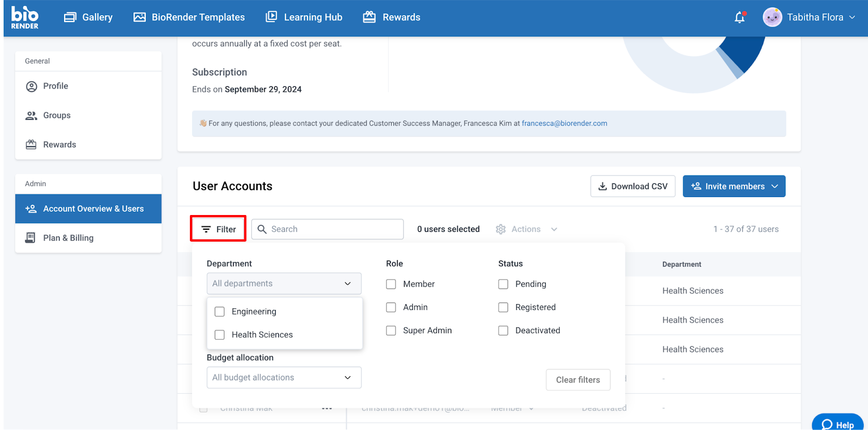Click the Plan & Billing receipt icon
This screenshot has height=430, width=868.
click(x=31, y=238)
